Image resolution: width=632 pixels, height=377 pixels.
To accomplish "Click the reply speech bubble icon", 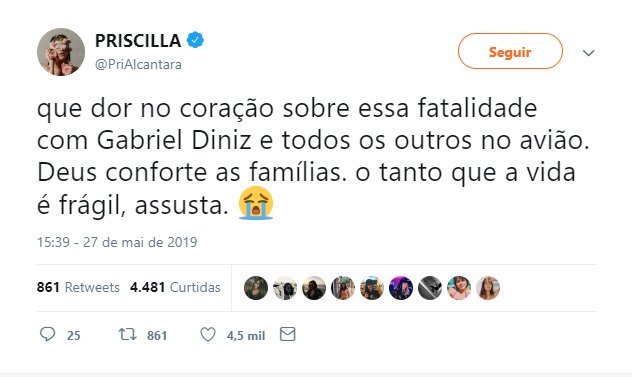I will (x=48, y=334).
